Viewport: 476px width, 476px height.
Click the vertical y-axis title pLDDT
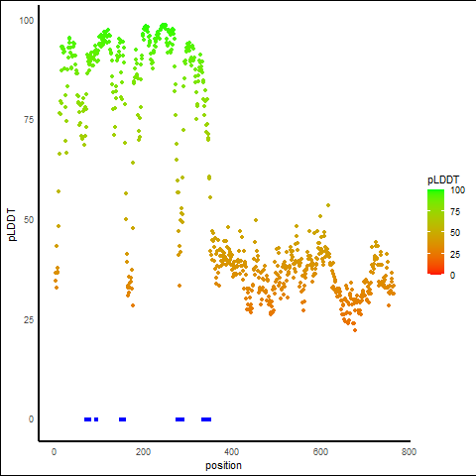(x=12, y=225)
